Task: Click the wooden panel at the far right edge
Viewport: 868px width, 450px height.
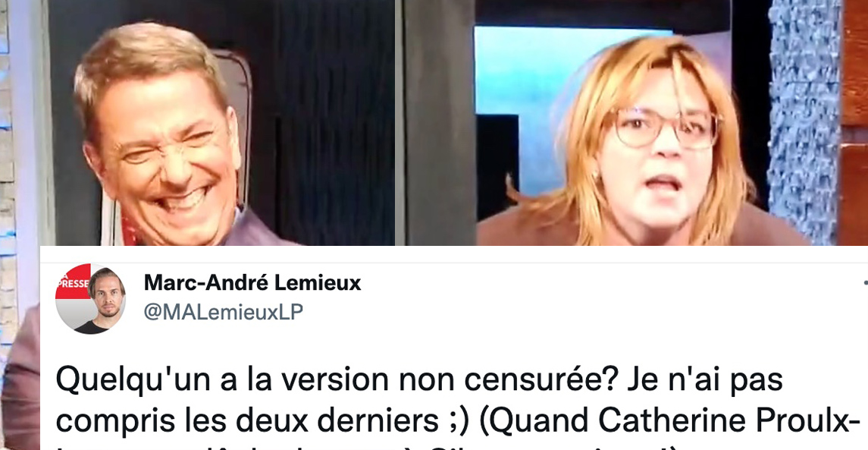Action: pyautogui.click(x=854, y=122)
